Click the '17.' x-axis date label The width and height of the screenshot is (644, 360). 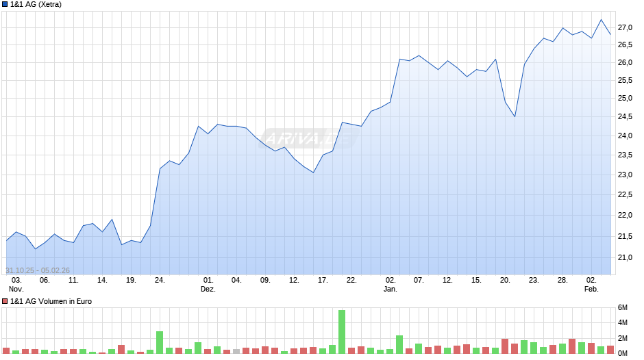point(323,281)
